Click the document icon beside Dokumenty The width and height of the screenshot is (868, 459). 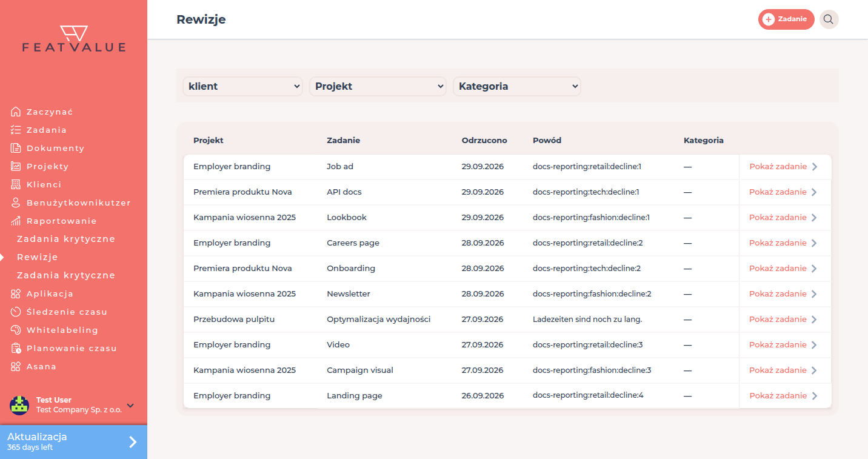point(16,148)
